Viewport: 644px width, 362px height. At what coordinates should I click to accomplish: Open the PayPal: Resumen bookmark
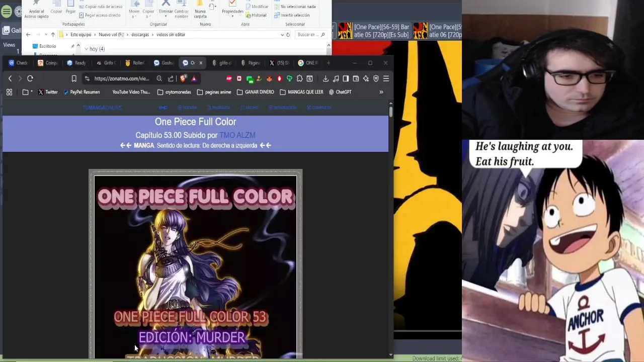82,92
